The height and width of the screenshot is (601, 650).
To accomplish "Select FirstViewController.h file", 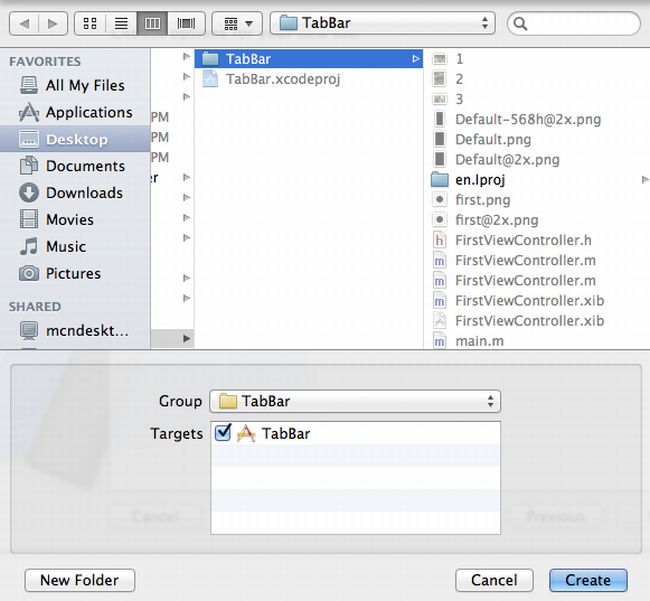I will coord(538,240).
